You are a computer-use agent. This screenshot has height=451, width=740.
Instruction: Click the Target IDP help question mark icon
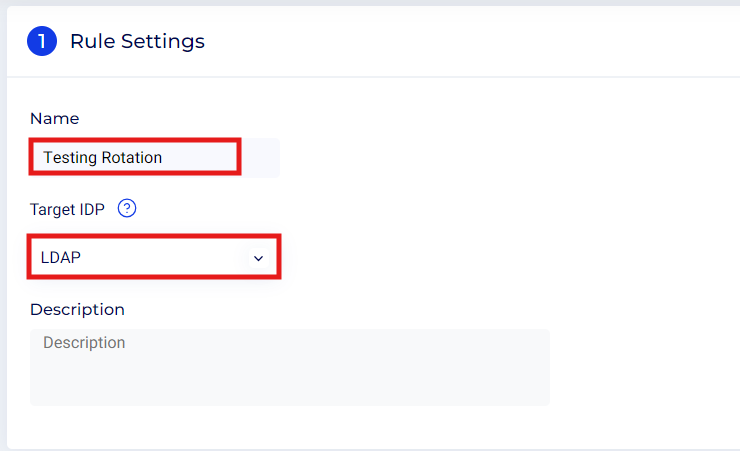(x=126, y=209)
